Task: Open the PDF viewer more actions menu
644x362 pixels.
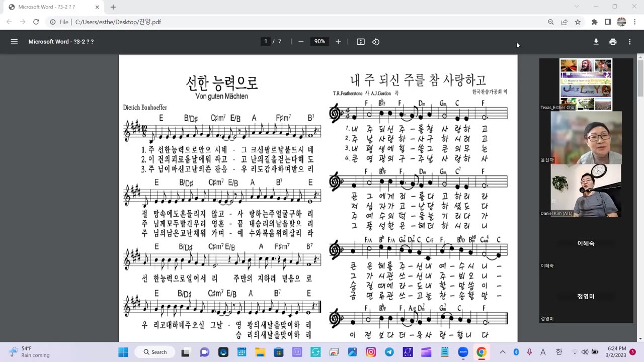Action: click(x=629, y=42)
